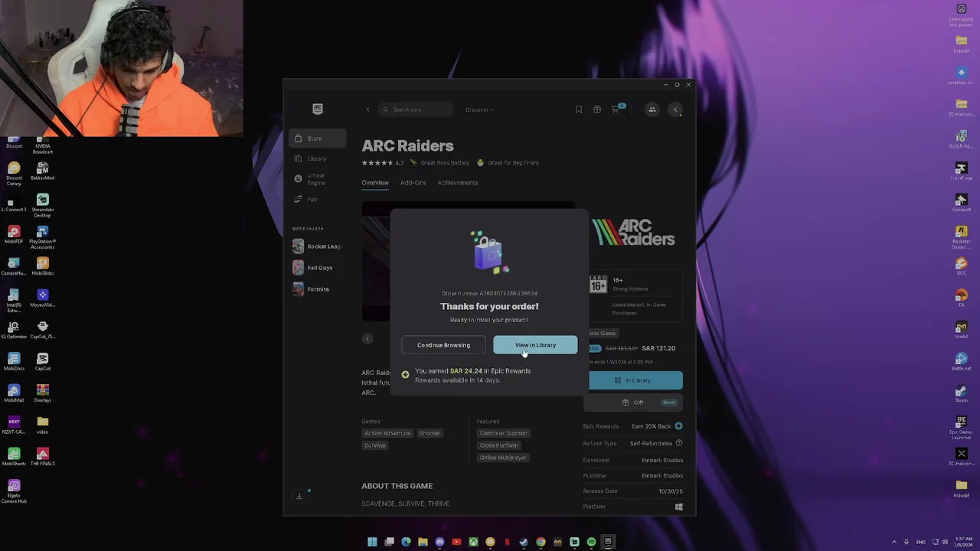
Task: Click the View In Library button
Action: point(535,345)
